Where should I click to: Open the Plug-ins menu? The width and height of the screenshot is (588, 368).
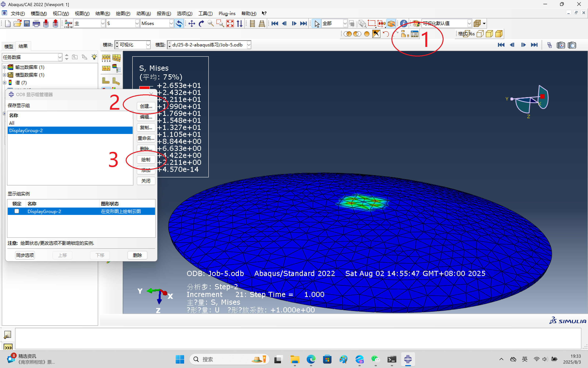[227, 13]
